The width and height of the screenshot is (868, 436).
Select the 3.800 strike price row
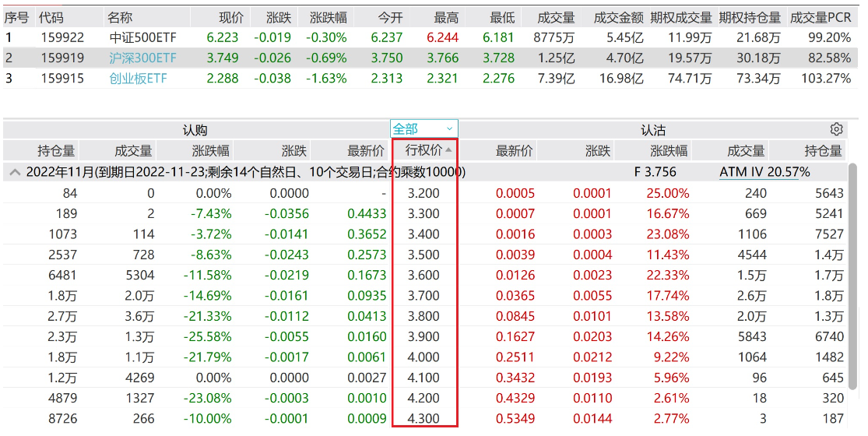tap(423, 316)
